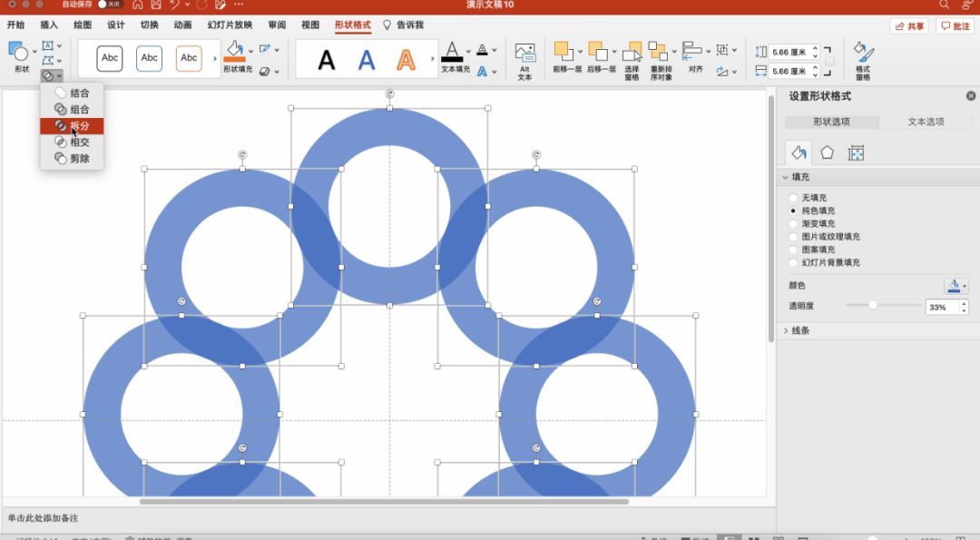
Task: Click the 形状 insert shapes icon
Action: (x=19, y=51)
